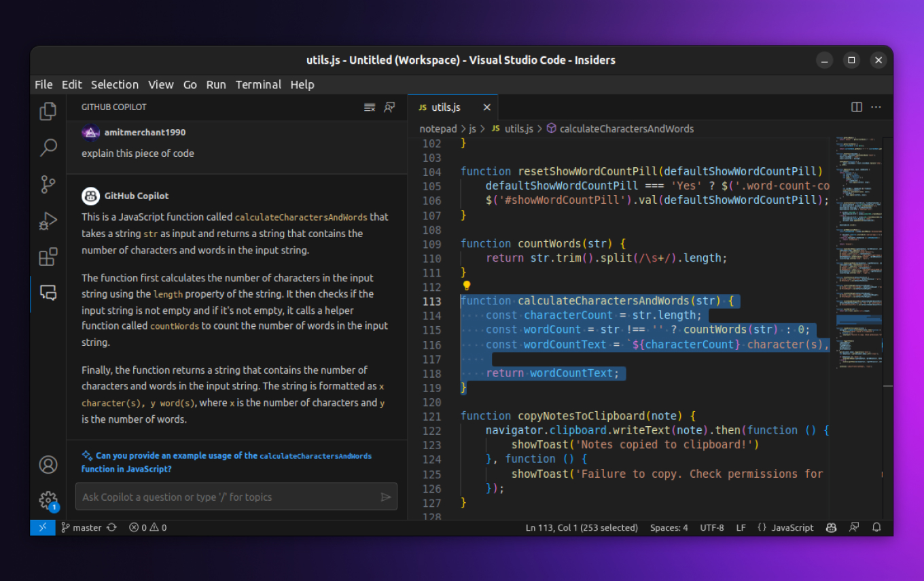The width and height of the screenshot is (924, 581).
Task: Select the utils.js editor tab
Action: pyautogui.click(x=448, y=107)
